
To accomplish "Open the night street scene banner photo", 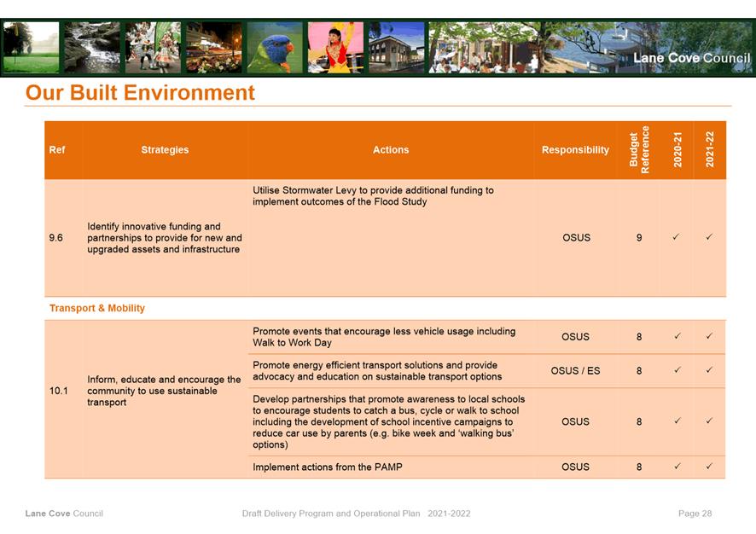I will (213, 47).
